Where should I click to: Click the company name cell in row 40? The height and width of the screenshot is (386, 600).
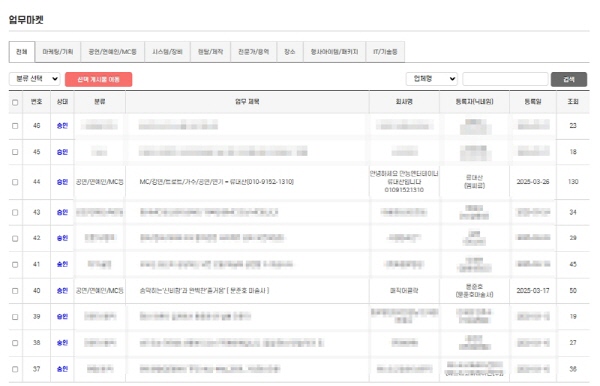click(x=404, y=290)
